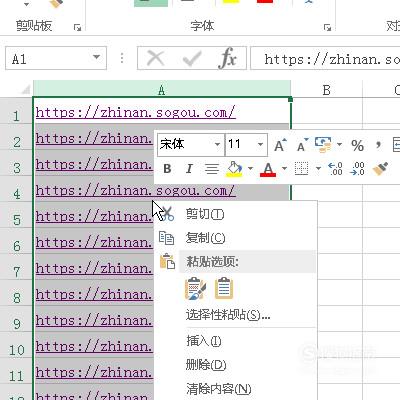Click the percent style icon
The image size is (400, 400).
click(357, 145)
